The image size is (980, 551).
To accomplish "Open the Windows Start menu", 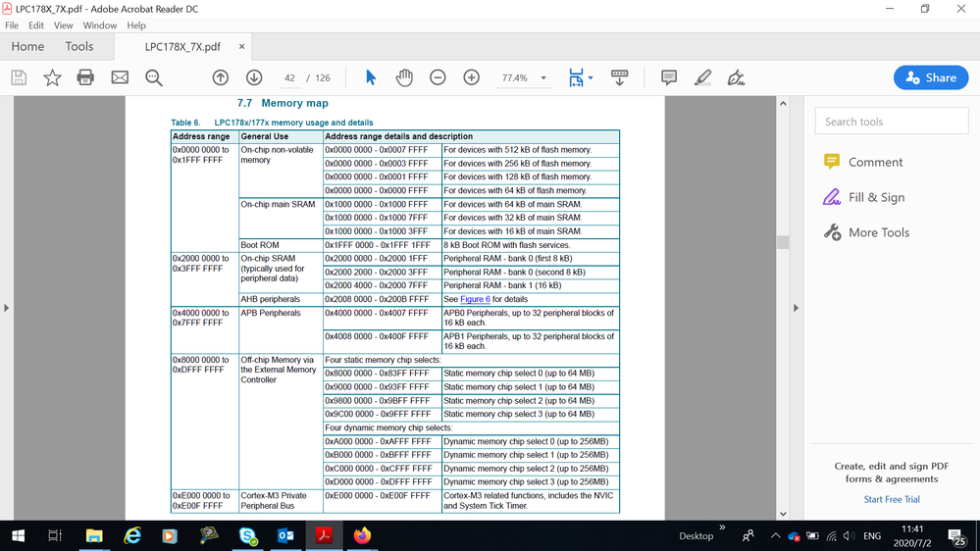I will (x=18, y=535).
